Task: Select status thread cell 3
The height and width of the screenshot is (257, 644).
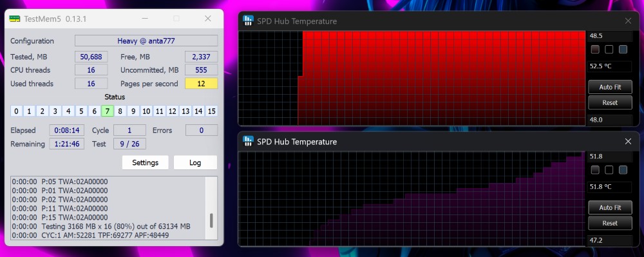Action: (x=55, y=111)
